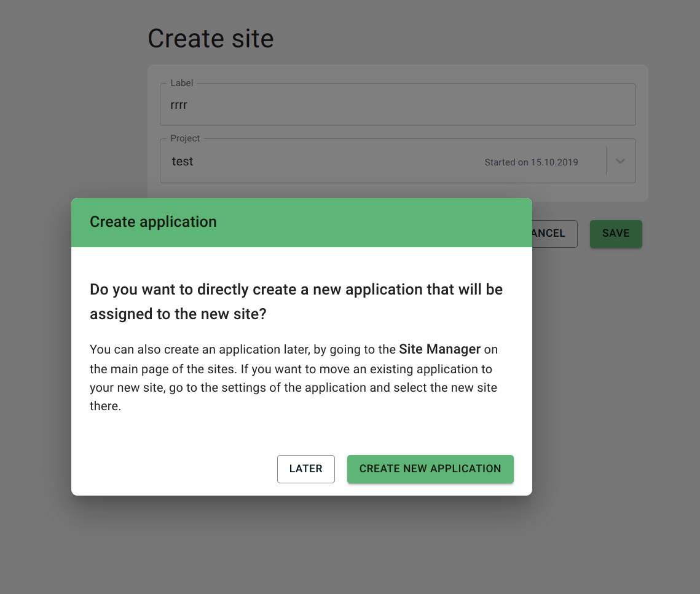Click the vertical divider beside Project chevron
Viewport: 700px width, 594px height.
click(606, 161)
